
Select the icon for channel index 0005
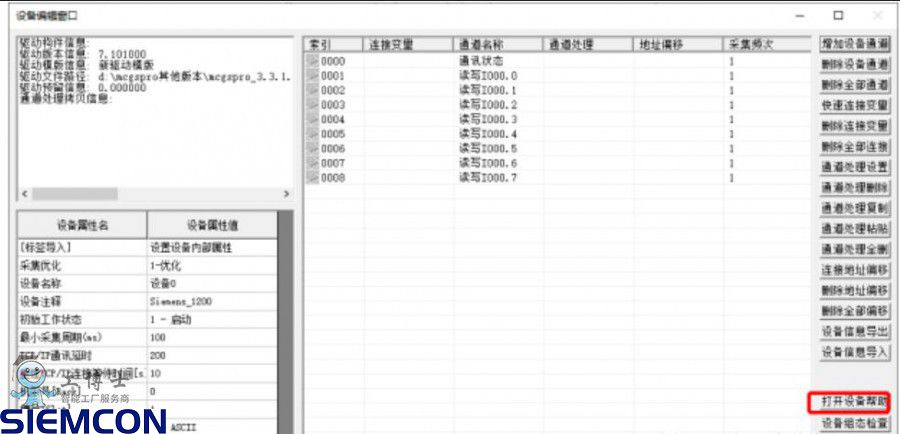point(312,134)
